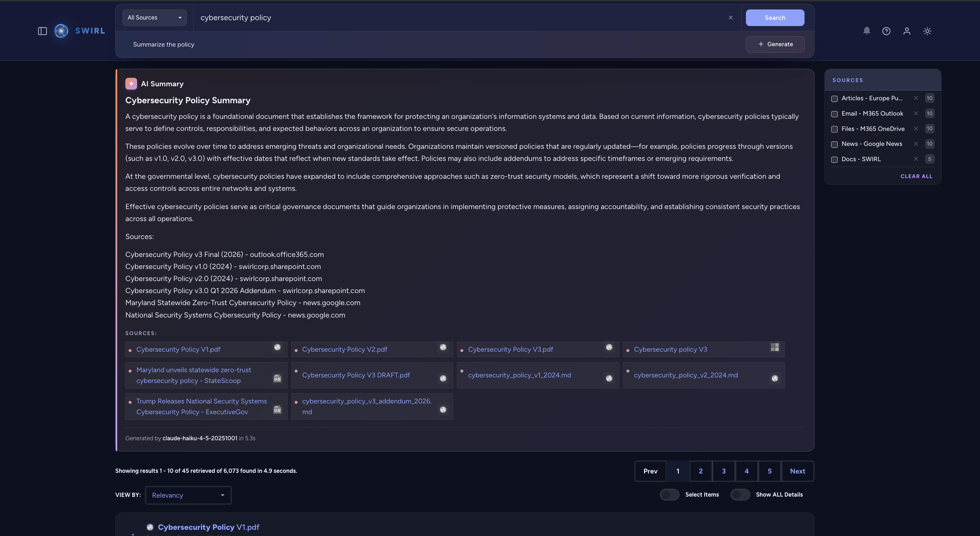This screenshot has width=980, height=536.
Task: Open cybersecurity_policy_v2_2024.md link
Action: click(x=686, y=375)
